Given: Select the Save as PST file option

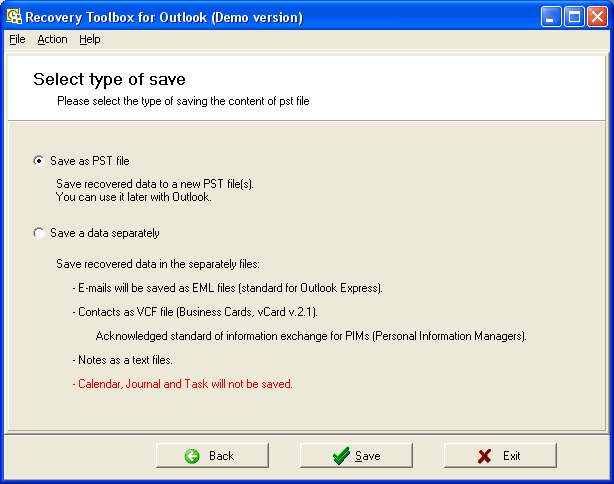Looking at the screenshot, I should point(39,161).
